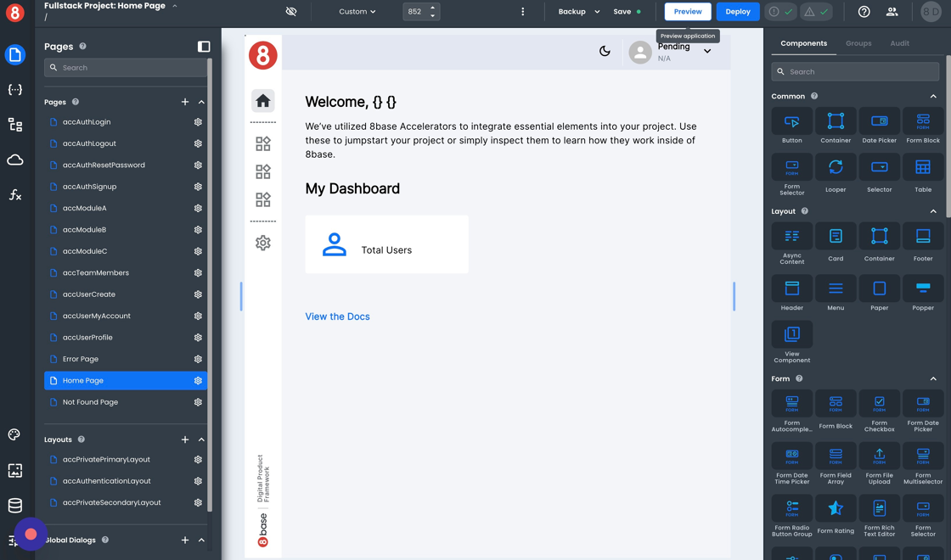This screenshot has height=560, width=951.
Task: Click the Deploy button
Action: point(737,12)
